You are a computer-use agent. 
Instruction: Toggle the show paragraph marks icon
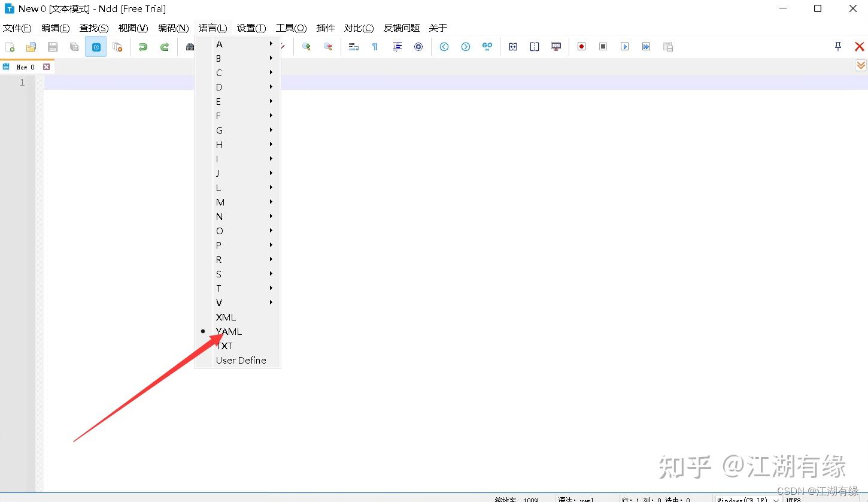[375, 46]
